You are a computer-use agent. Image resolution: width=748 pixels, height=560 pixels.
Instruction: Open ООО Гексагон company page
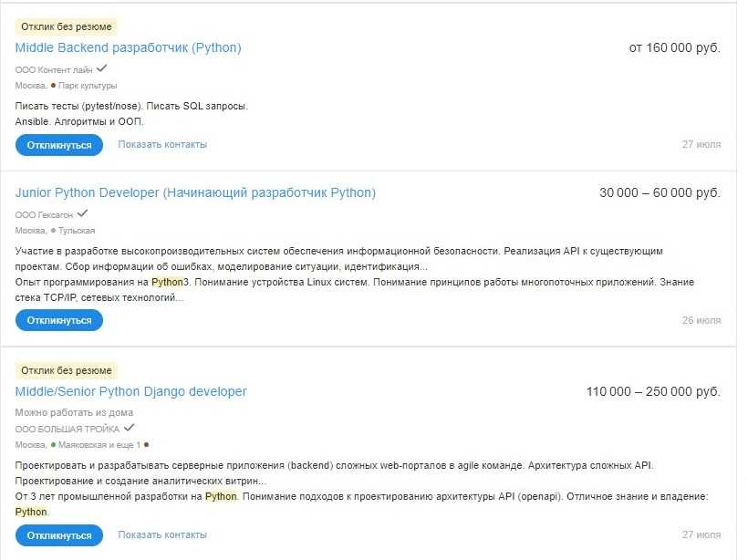tap(44, 214)
